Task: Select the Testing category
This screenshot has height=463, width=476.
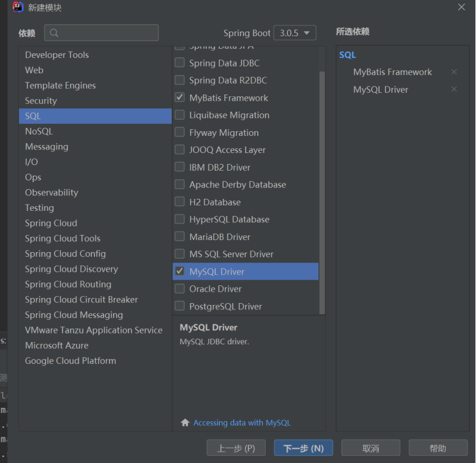Action: pos(95,207)
